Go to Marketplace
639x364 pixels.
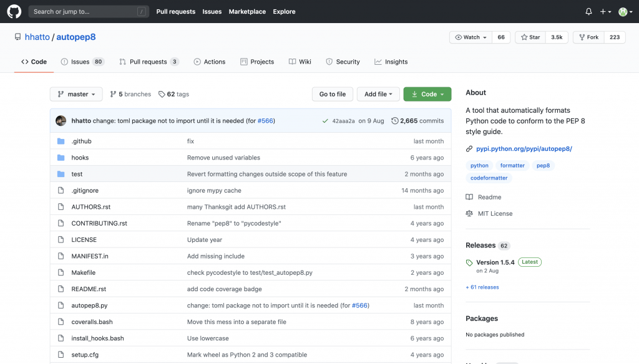pyautogui.click(x=247, y=11)
